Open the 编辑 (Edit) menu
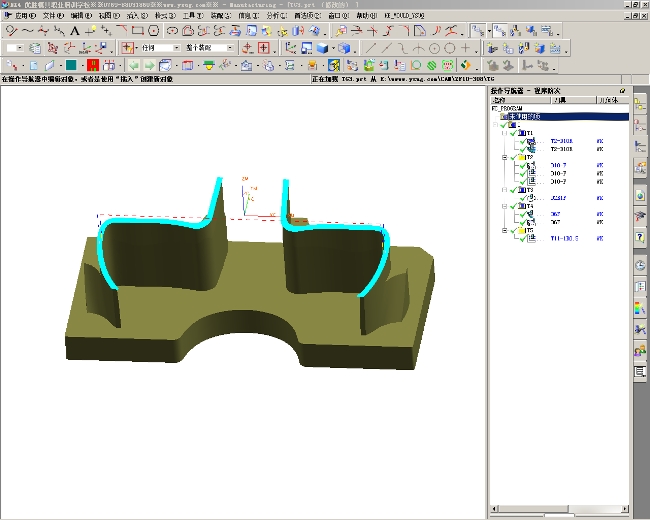 (83, 16)
